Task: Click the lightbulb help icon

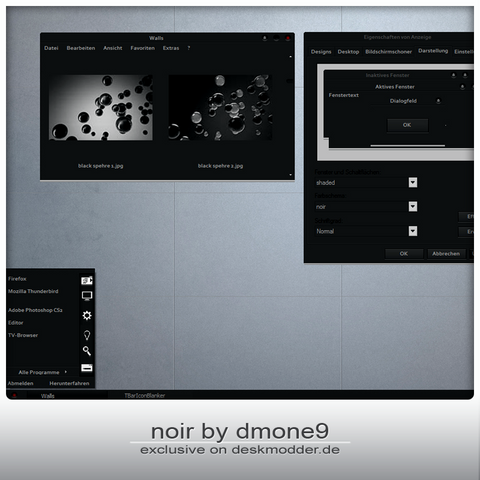Action: pos(87,335)
